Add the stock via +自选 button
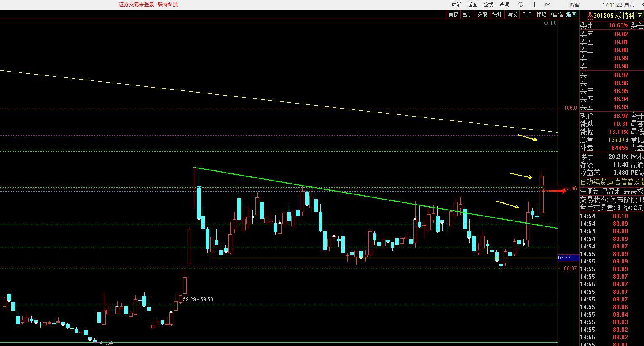This screenshot has width=644, height=346. (556, 14)
